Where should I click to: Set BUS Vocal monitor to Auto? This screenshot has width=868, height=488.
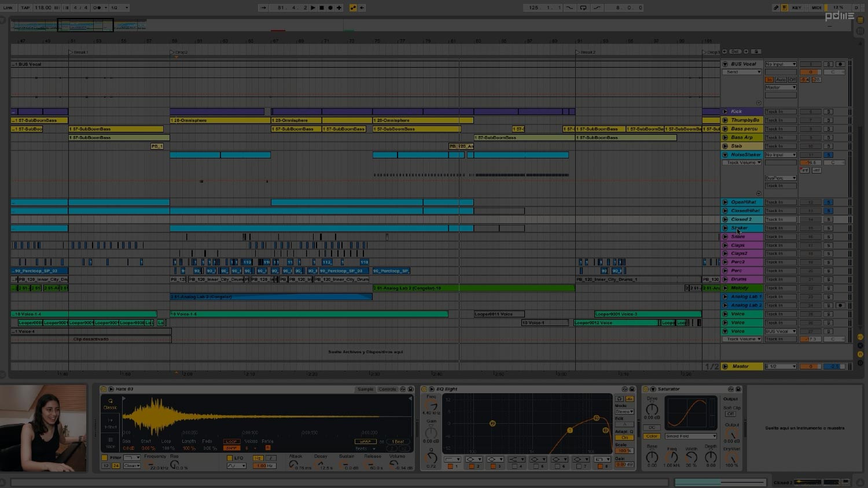pyautogui.click(x=781, y=80)
